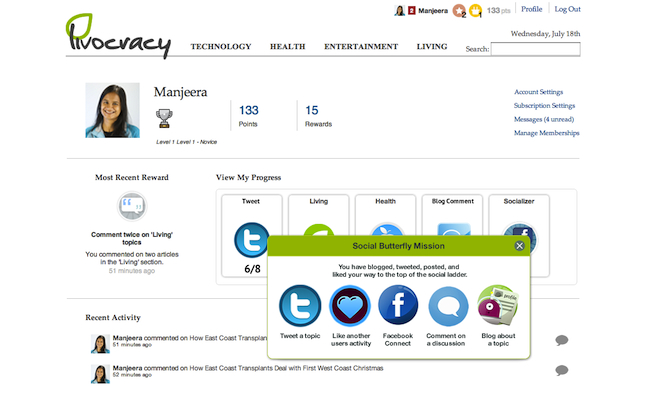Click the trophy icon under Manjeera's name
655x394 pixels.
(x=164, y=119)
